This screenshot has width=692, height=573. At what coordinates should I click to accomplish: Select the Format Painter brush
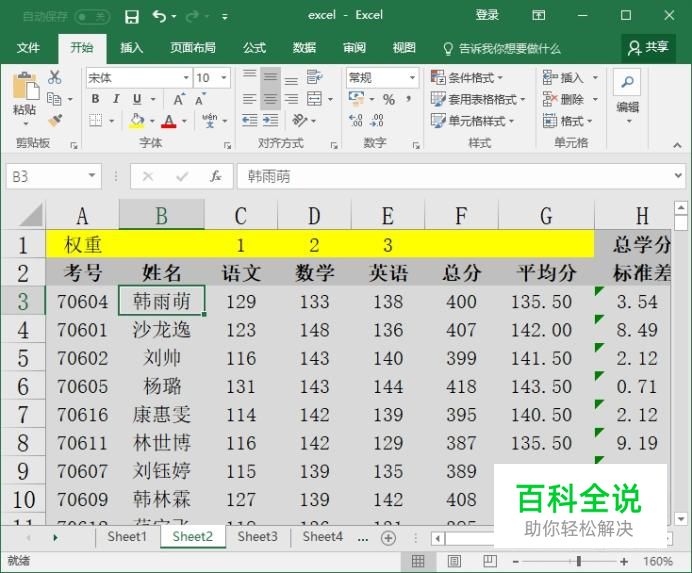coord(55,120)
